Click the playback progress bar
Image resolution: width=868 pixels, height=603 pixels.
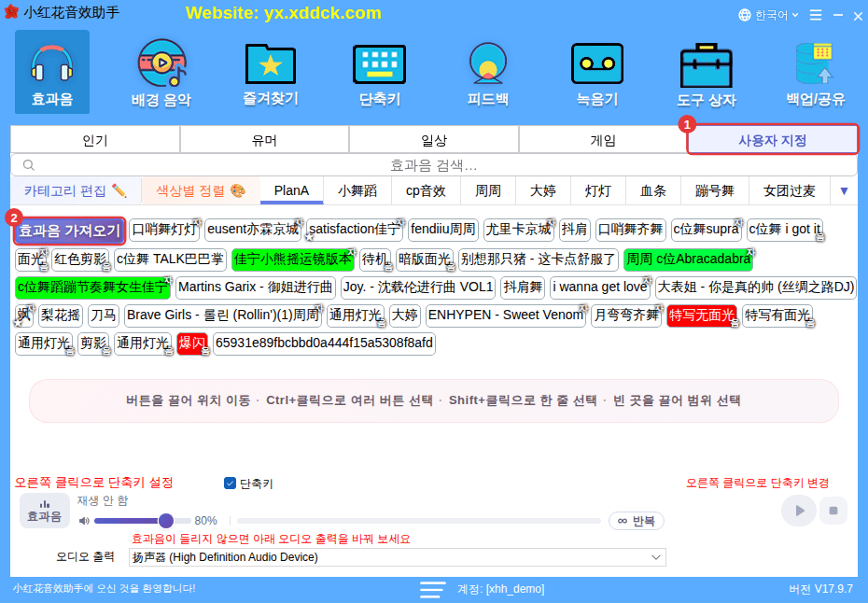pos(419,521)
